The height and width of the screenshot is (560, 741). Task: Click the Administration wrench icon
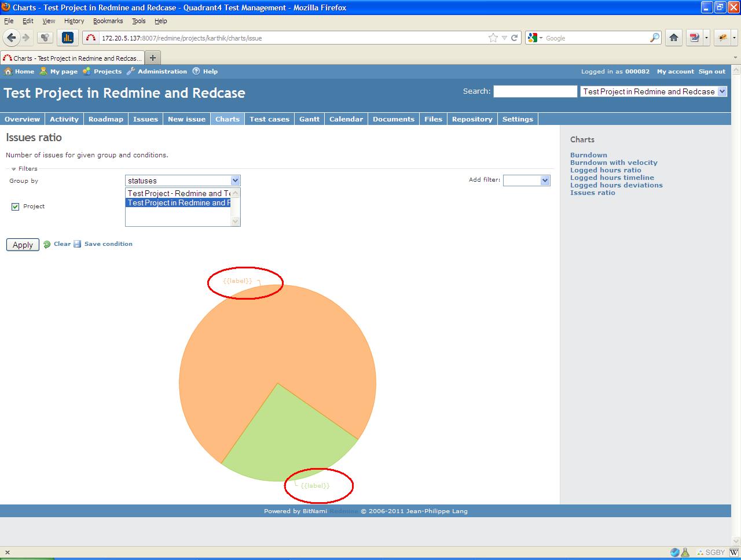(131, 71)
